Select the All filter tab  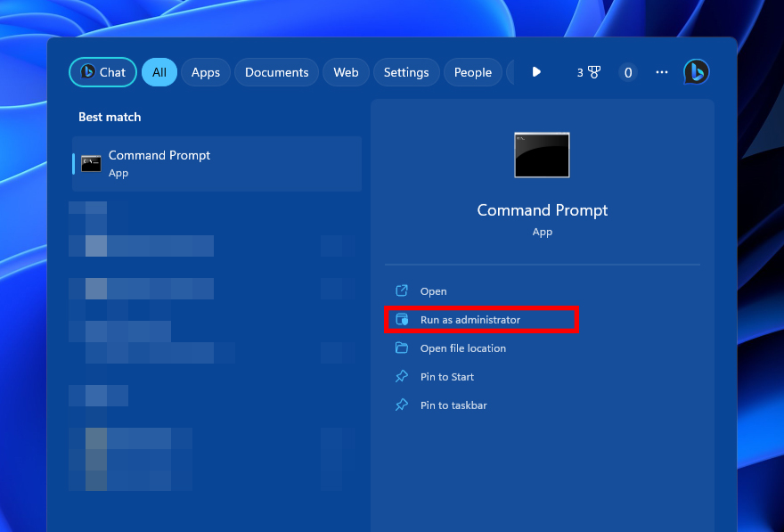point(159,72)
